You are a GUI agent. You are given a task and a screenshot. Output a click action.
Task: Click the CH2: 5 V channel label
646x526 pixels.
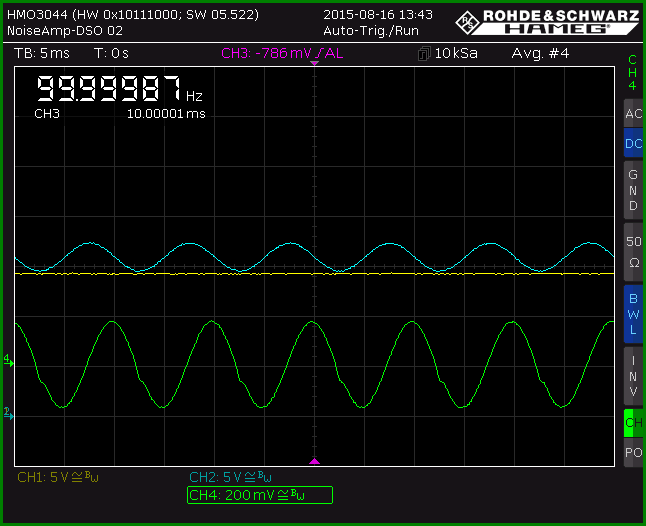[x=230, y=477]
